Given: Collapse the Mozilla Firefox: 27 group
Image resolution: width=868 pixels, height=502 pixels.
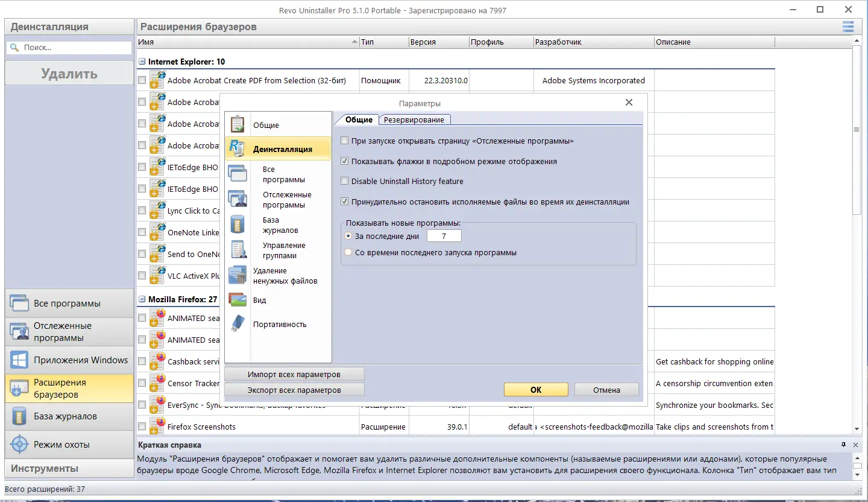Looking at the screenshot, I should coord(142,299).
